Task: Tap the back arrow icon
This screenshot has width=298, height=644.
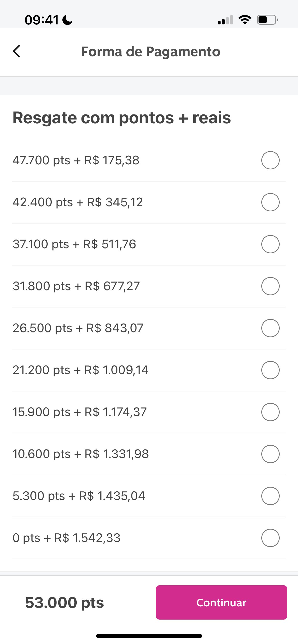Action: tap(17, 51)
